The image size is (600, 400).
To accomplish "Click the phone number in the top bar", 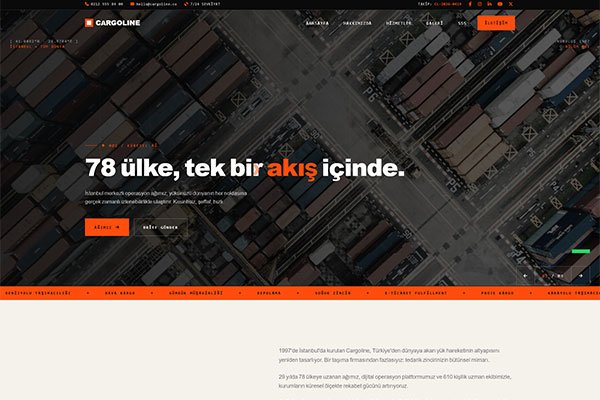I will click(107, 4).
